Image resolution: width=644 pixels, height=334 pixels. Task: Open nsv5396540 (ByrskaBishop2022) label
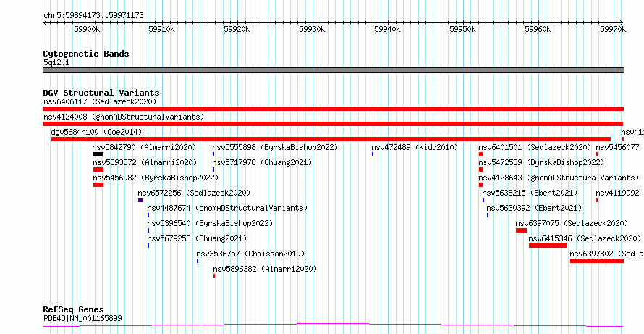210,223
